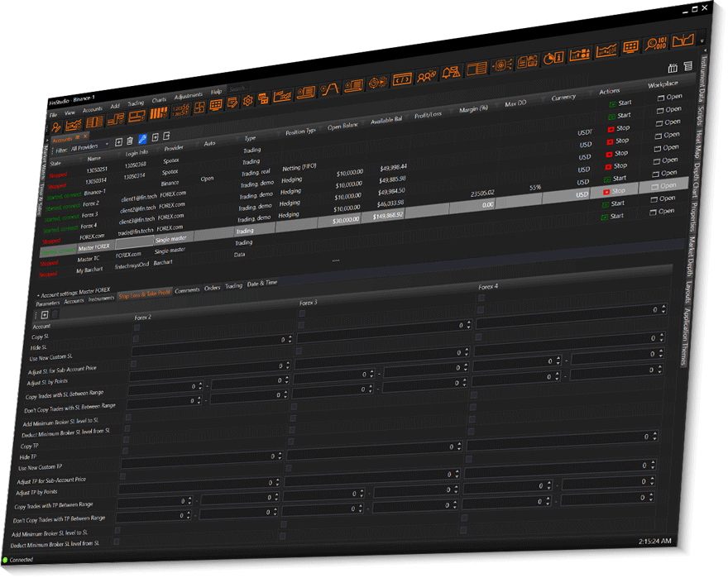Click the magnifier binary search toolbar icon
The width and height of the screenshot is (728, 578).
click(x=656, y=44)
